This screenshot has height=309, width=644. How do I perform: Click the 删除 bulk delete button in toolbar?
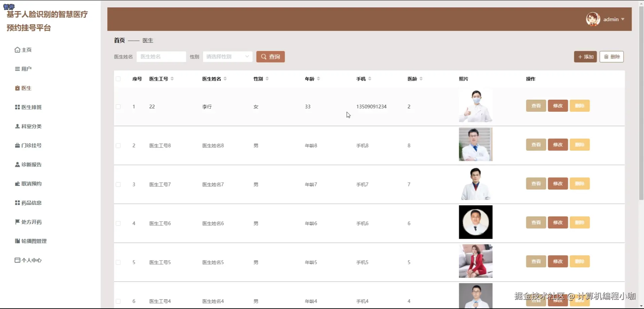tap(612, 57)
